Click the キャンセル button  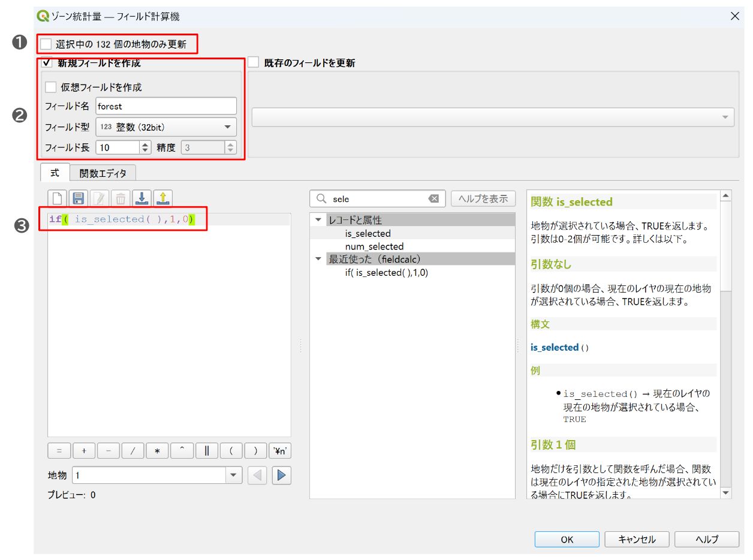pyautogui.click(x=637, y=540)
